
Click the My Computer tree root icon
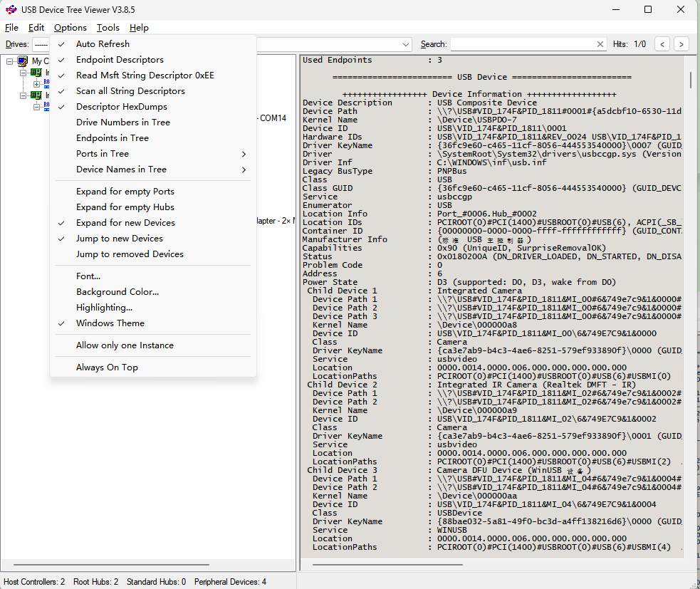pos(23,62)
